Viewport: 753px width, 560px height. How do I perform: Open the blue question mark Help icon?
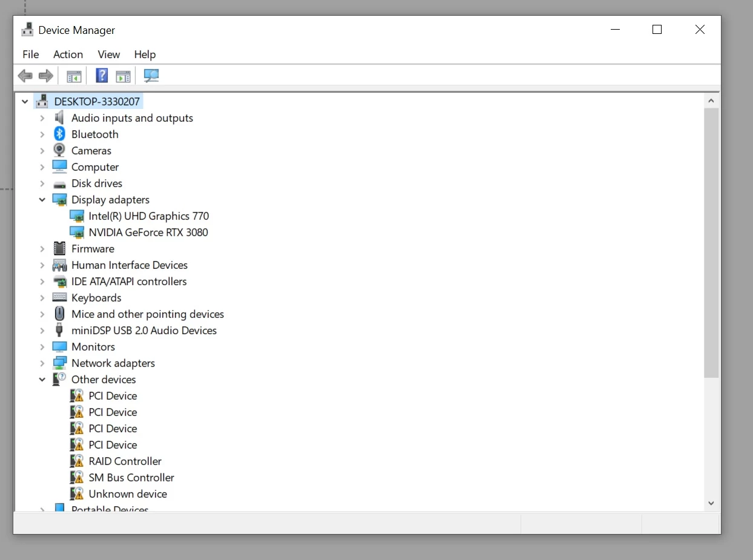click(x=102, y=76)
